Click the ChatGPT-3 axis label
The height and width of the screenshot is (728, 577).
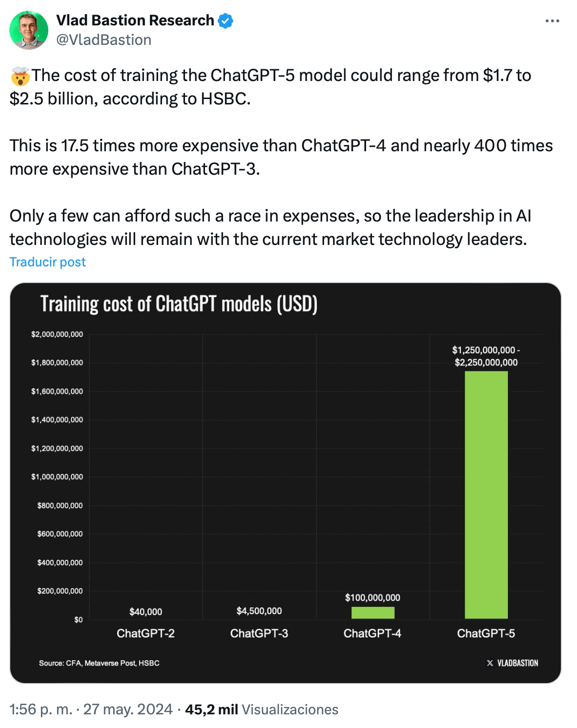[x=259, y=633]
